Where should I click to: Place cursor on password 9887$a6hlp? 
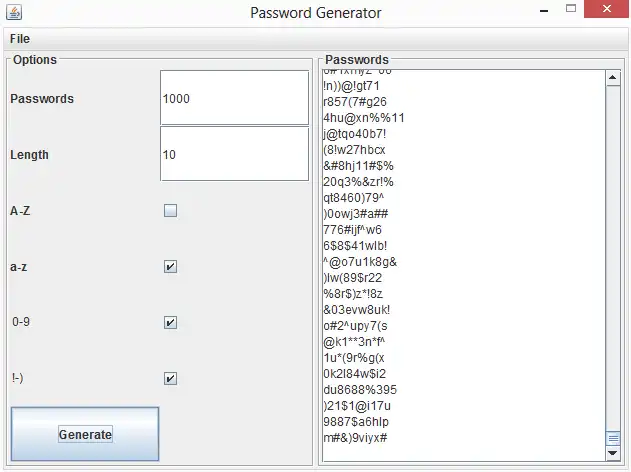pyautogui.click(x=357, y=422)
